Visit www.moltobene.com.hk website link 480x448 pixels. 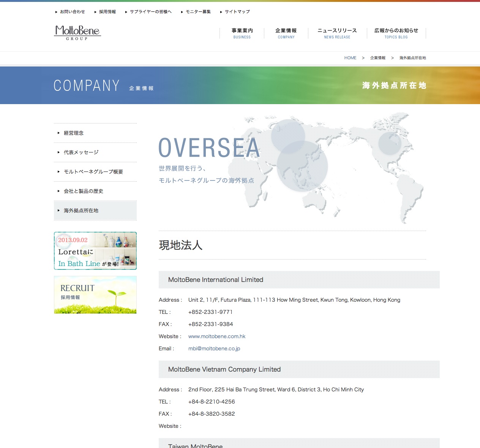[x=217, y=336]
